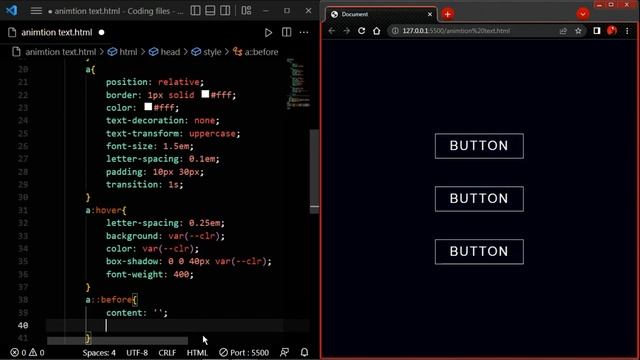This screenshot has height=360, width=640.
Task: Go back in the browser
Action: tap(331, 31)
